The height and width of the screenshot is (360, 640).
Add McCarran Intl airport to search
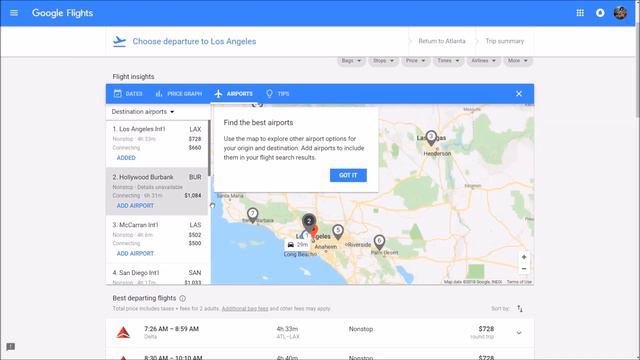click(x=135, y=253)
